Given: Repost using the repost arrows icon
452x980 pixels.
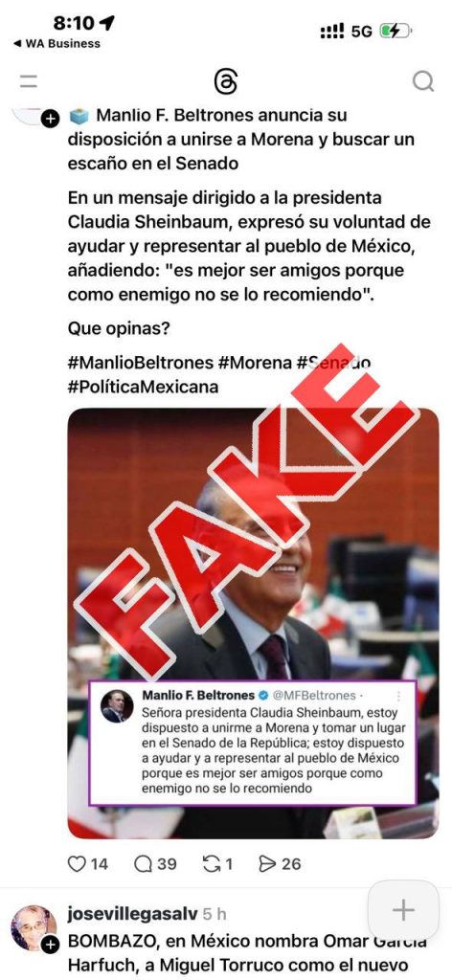Looking at the screenshot, I should pos(212,864).
